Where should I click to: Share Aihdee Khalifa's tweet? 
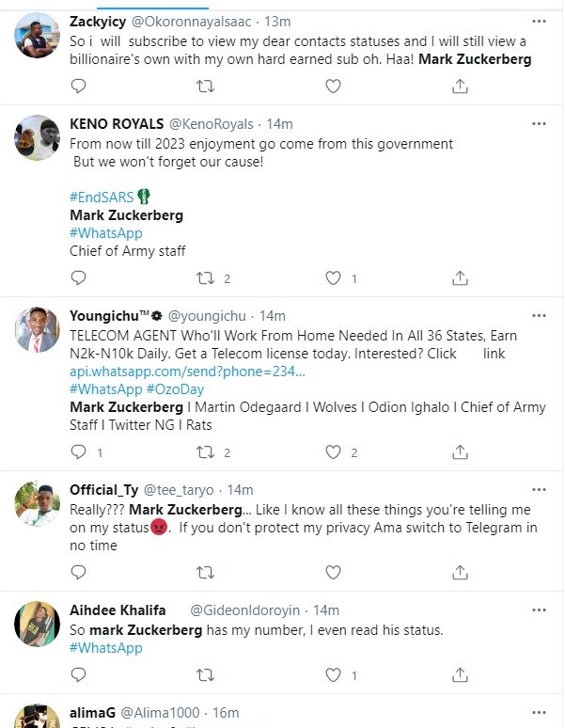click(461, 675)
